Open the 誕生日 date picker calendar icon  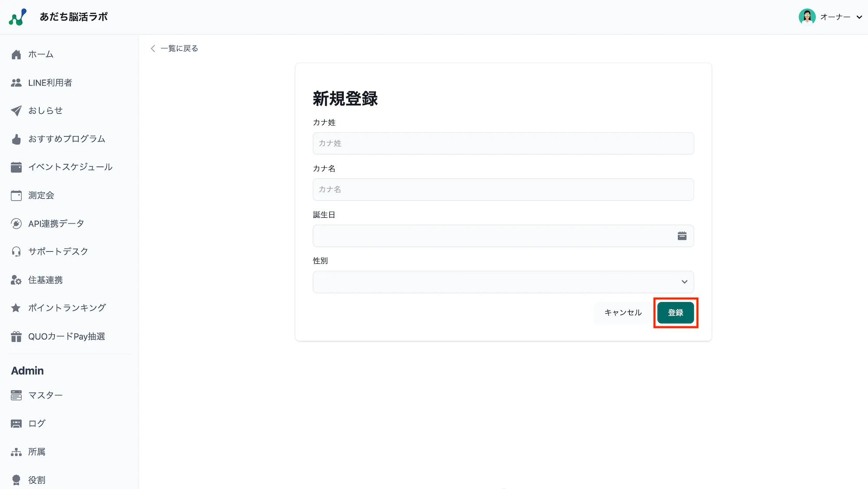(682, 236)
